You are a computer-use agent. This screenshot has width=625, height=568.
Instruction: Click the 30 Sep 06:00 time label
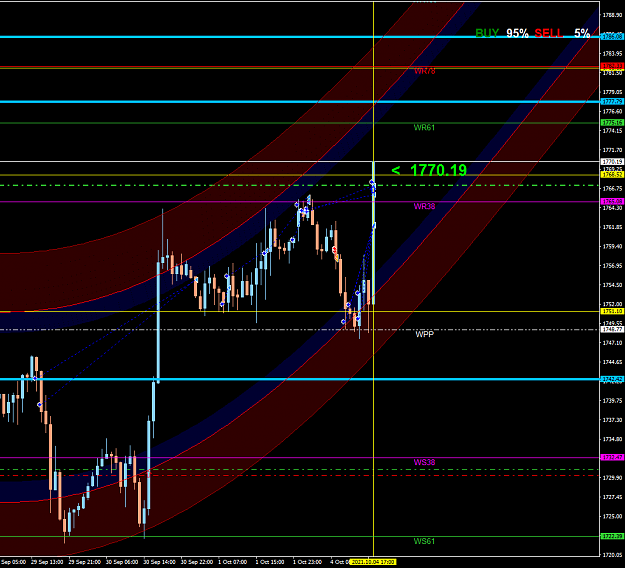tap(122, 562)
